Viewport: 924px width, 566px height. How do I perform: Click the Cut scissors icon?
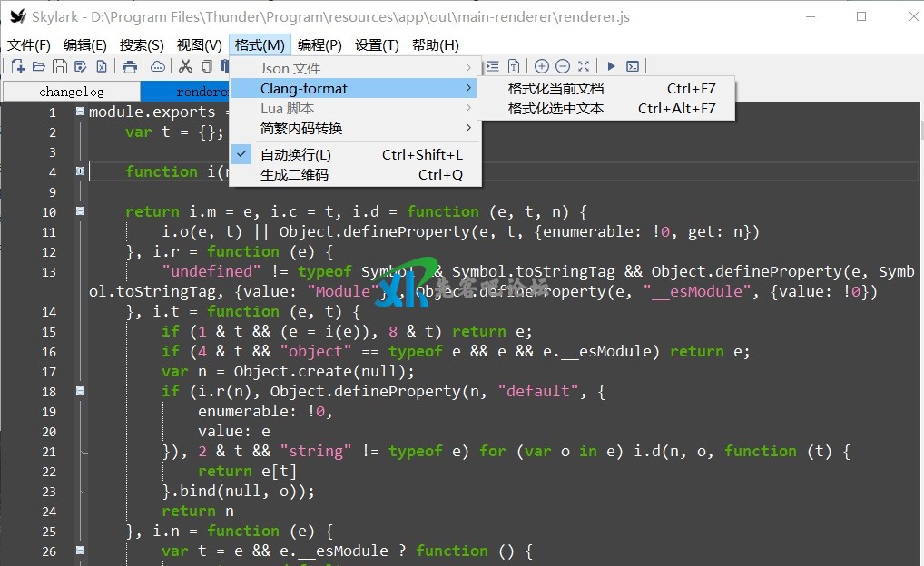point(185,66)
